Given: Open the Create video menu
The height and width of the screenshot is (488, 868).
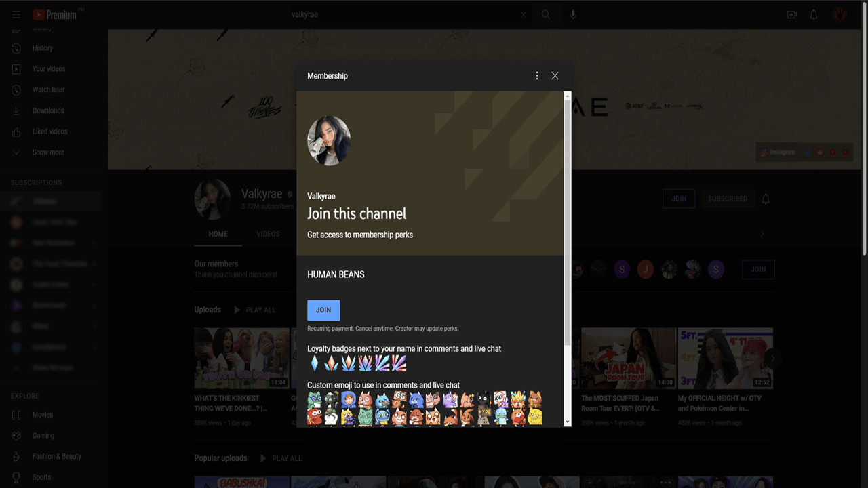Looking at the screenshot, I should tap(791, 14).
